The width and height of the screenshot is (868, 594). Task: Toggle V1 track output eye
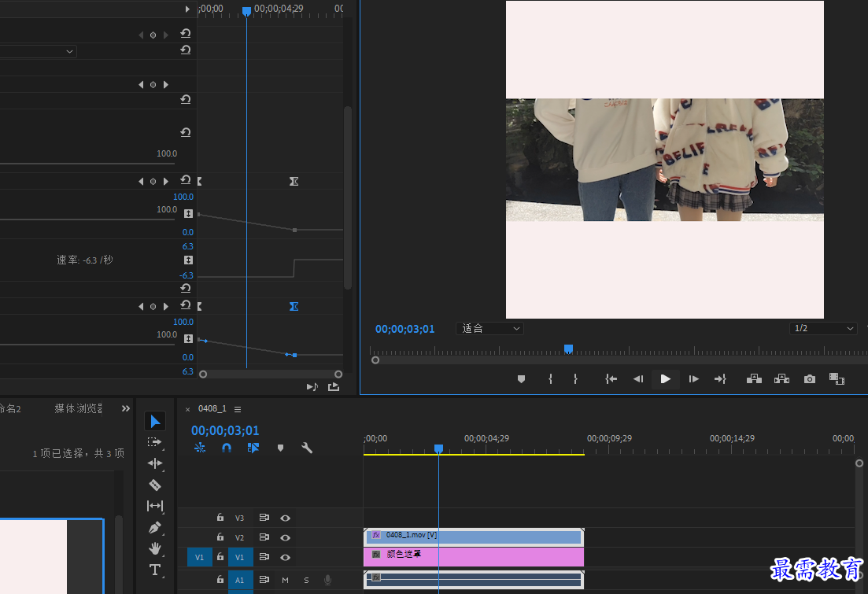pyautogui.click(x=285, y=558)
